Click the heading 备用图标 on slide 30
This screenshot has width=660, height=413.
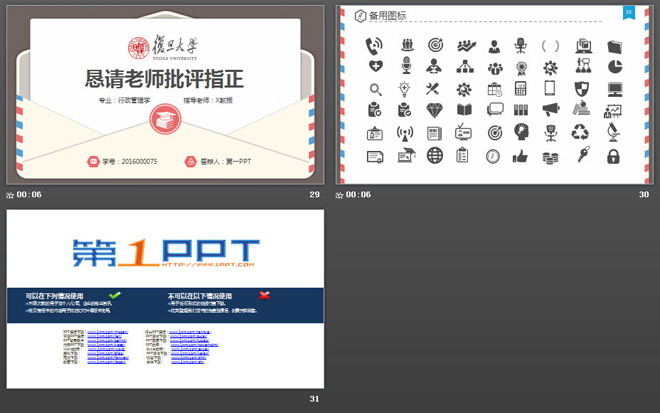coord(388,16)
